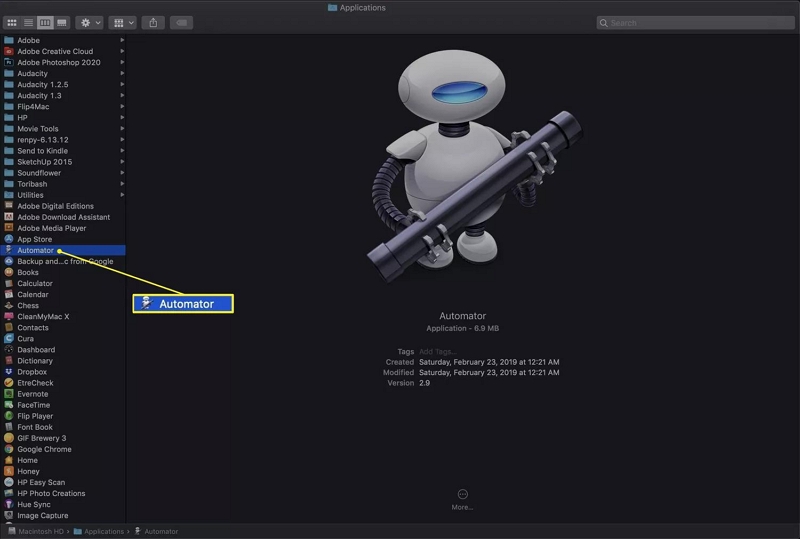Select the Cura app icon

coord(9,338)
